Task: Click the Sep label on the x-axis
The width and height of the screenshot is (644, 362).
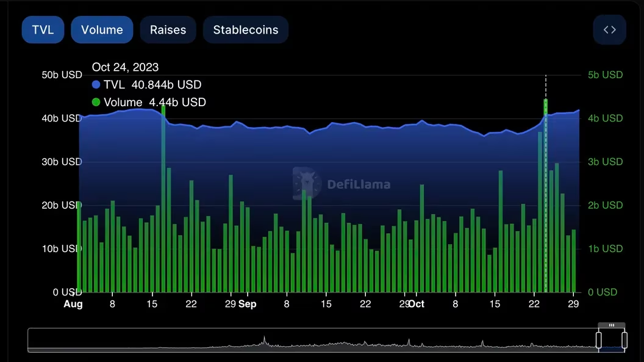Action: 247,304
